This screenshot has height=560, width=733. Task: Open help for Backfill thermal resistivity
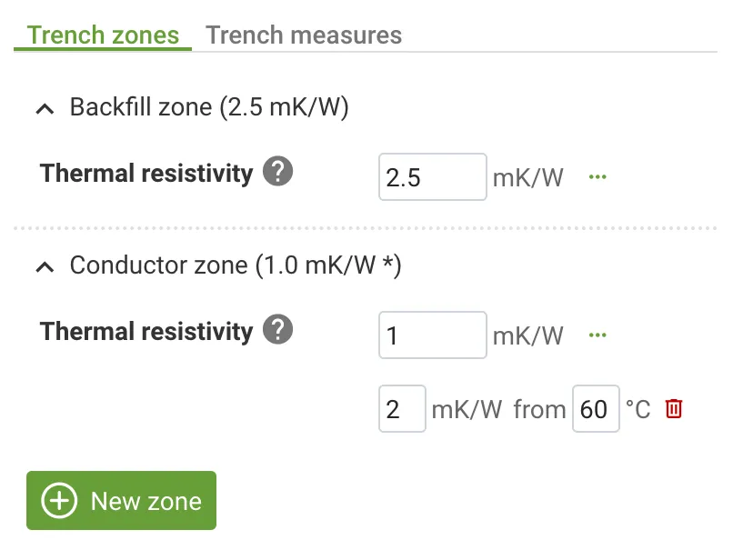(278, 173)
